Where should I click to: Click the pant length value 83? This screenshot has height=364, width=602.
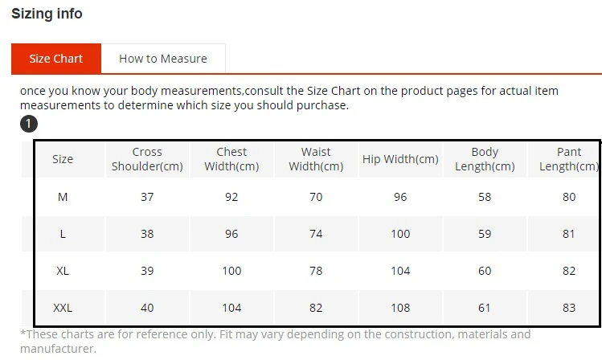click(x=569, y=308)
